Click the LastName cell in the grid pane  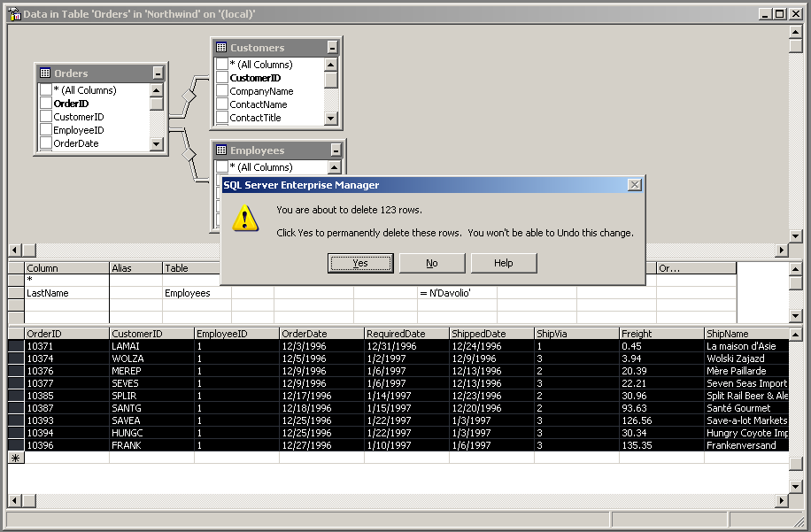[x=66, y=293]
